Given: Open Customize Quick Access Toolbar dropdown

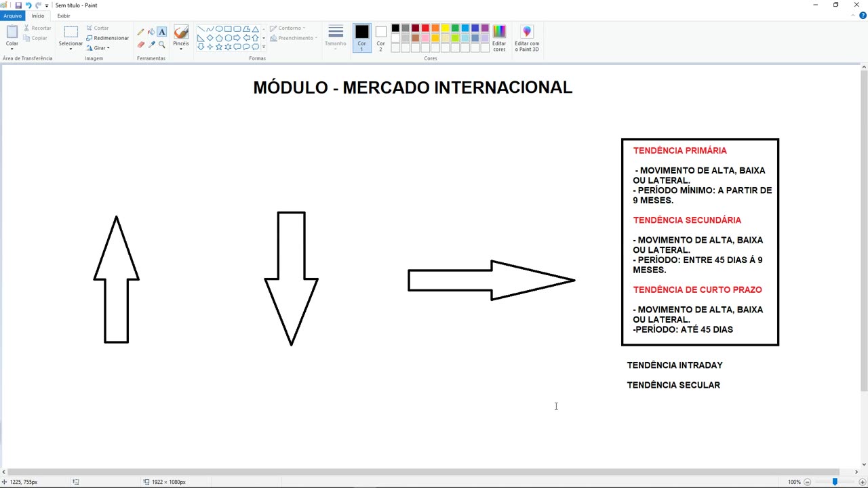Looking at the screenshot, I should click(47, 5).
